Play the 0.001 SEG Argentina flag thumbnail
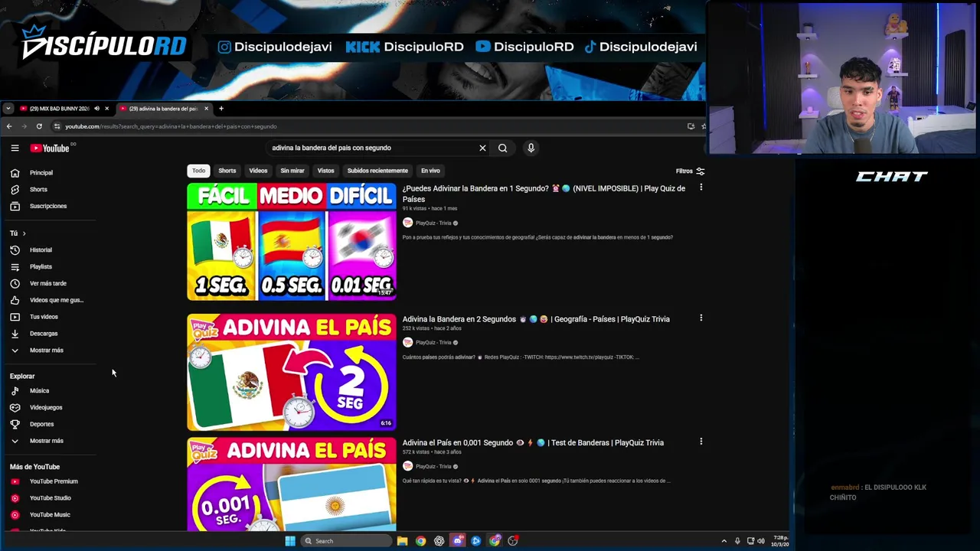This screenshot has height=551, width=980. (292, 484)
